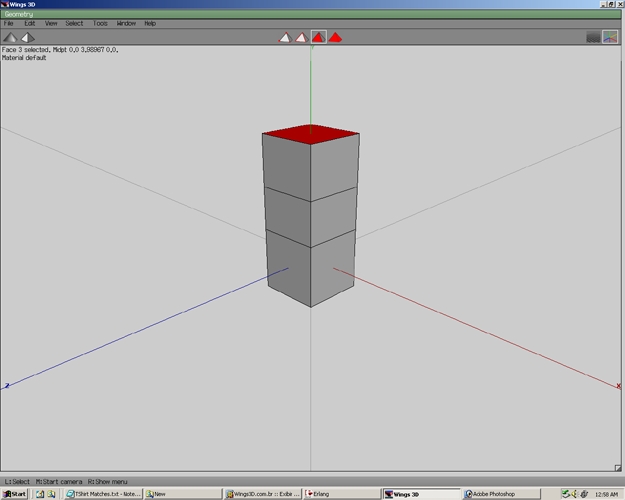Screen dimensions: 625x500
Task: Click the geometry window corner grip
Action: [618, 468]
